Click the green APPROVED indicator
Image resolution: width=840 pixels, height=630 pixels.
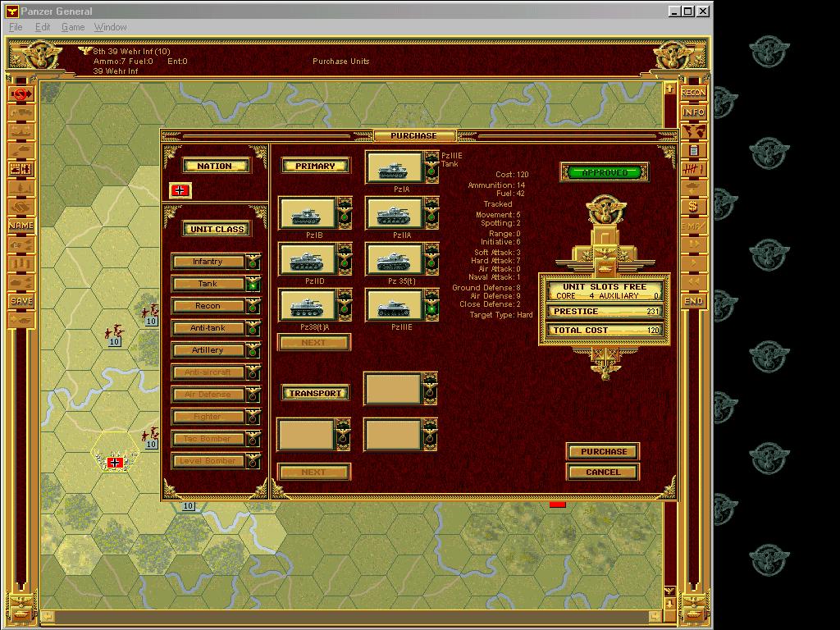coord(605,172)
